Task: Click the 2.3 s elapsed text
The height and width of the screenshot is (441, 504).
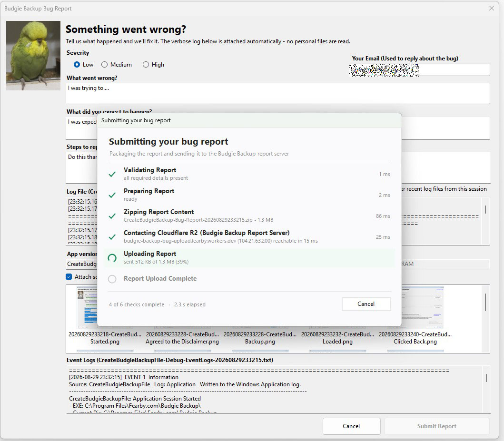Action: click(189, 304)
